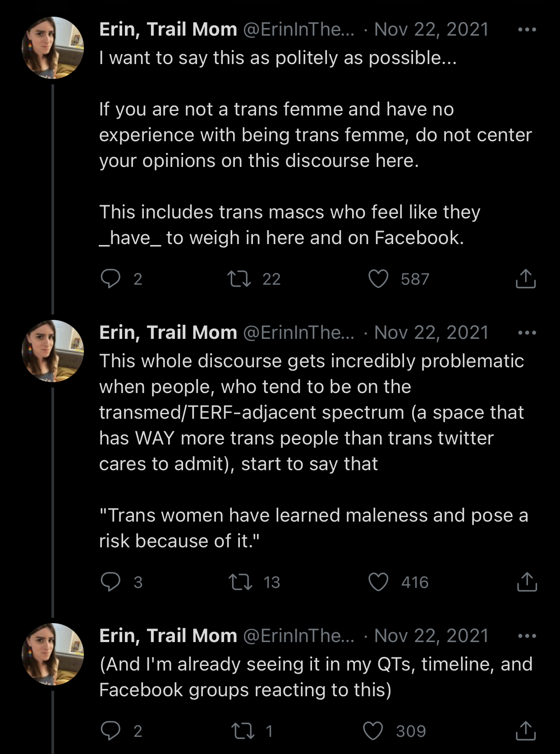The width and height of the screenshot is (560, 754).
Task: Reply to the first tweet about trans femme discourse
Action: coord(110,278)
